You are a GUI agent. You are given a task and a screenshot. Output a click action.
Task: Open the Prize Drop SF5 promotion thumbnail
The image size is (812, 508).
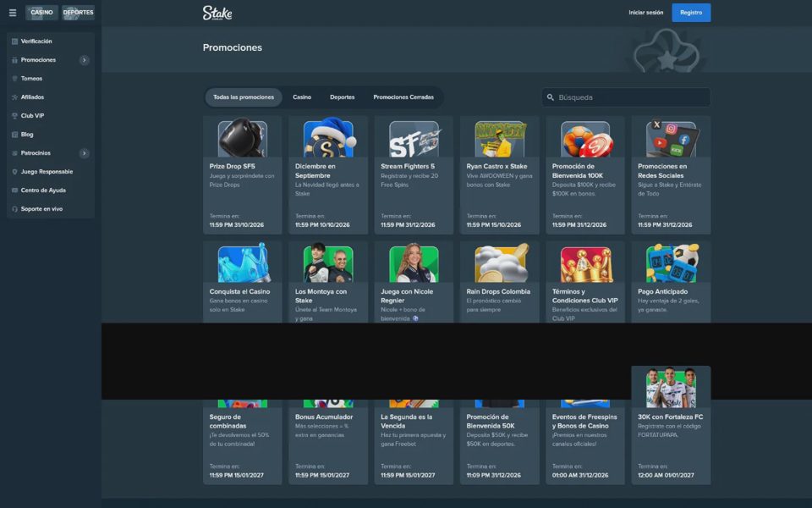point(243,139)
